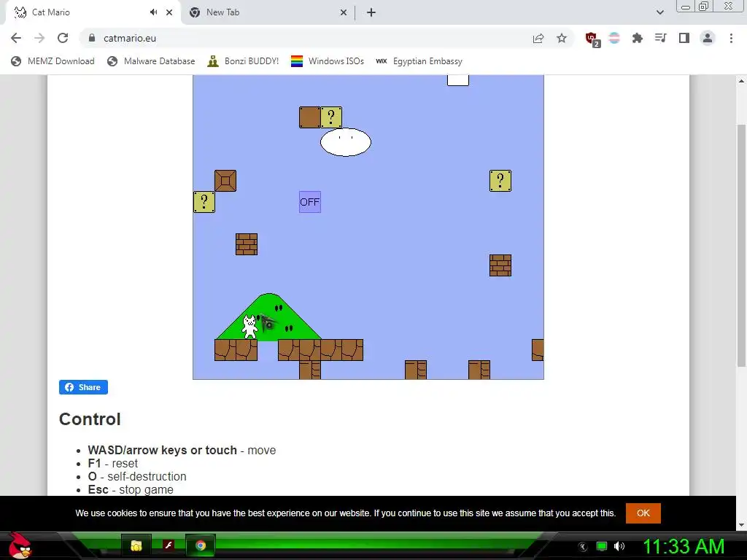Viewport: 747px width, 560px height.
Task: Click the page vertical scrollbar thumb
Action: (x=741, y=245)
